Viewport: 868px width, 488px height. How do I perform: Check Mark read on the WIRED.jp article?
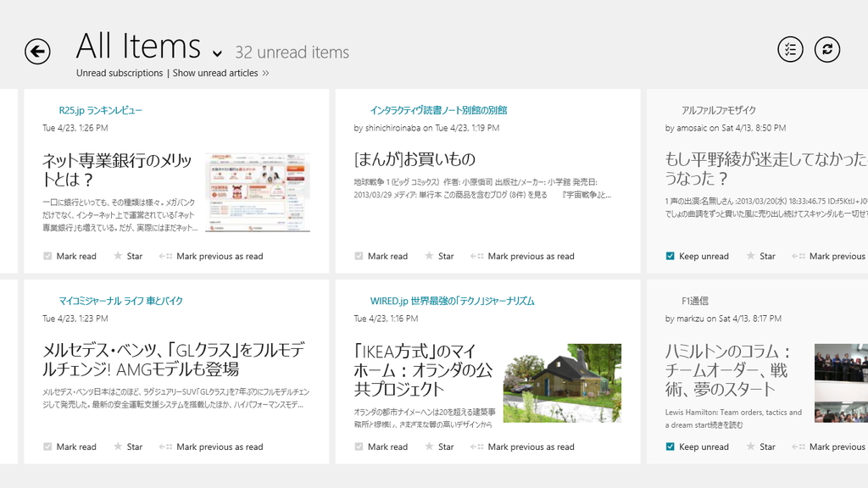359,446
